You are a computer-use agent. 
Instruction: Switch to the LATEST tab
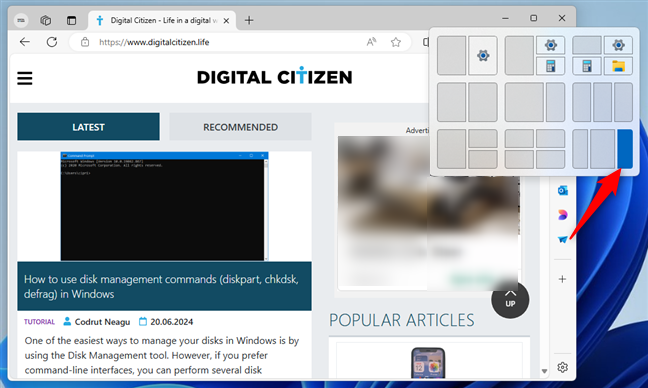click(x=88, y=127)
